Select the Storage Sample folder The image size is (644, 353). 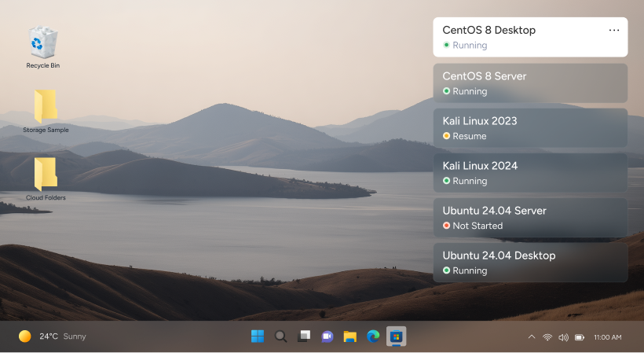[46, 107]
